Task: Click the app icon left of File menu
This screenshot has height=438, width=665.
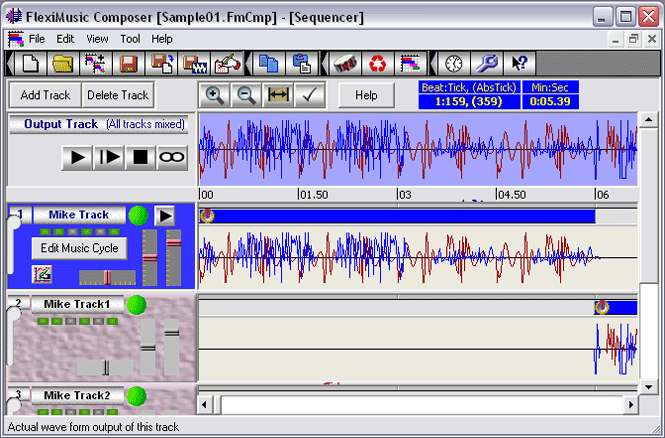Action: [x=16, y=39]
